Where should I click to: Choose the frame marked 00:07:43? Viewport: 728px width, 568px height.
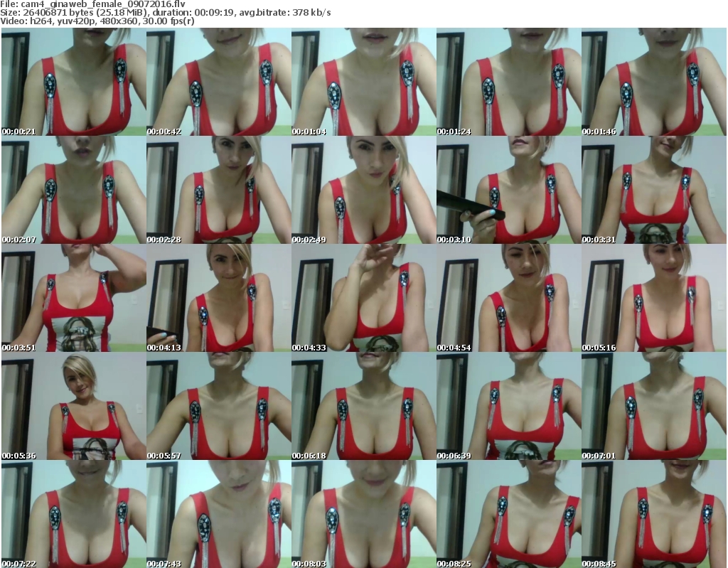[x=219, y=514]
